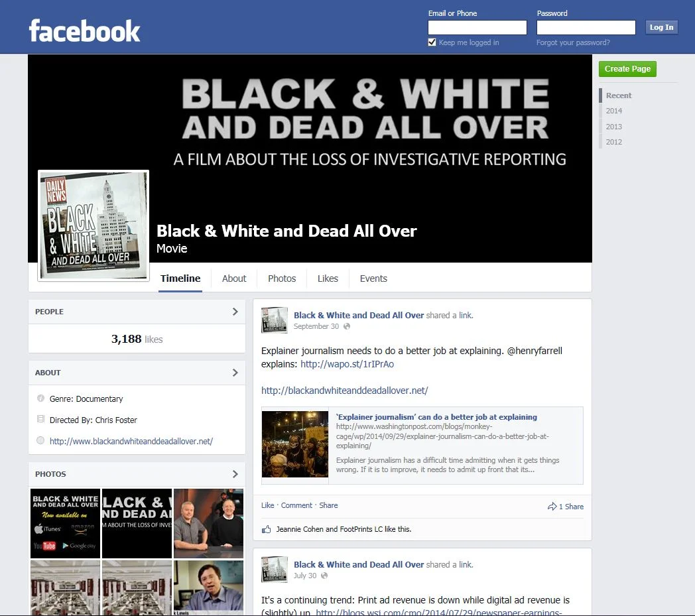Open the photo of two men seated
Screen dimensions: 695x616
click(208, 523)
